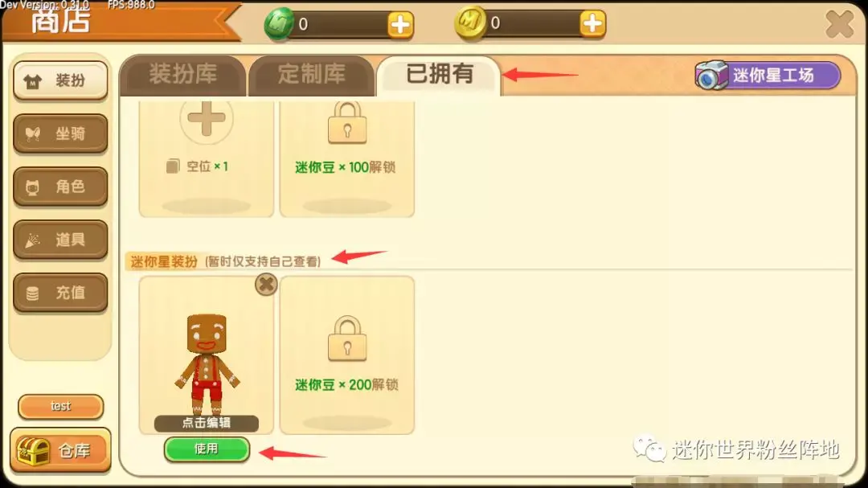Close the shop with top-right X

839,24
